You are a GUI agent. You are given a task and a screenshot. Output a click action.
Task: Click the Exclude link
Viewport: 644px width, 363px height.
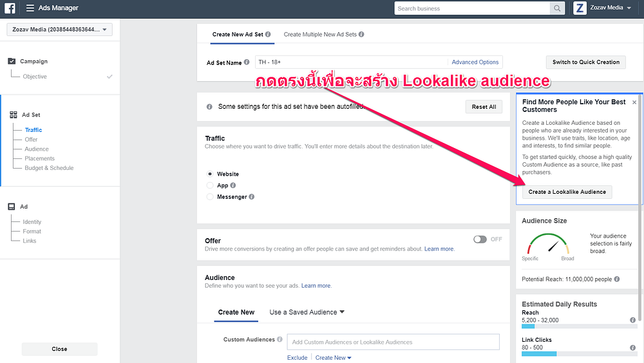[x=298, y=358]
